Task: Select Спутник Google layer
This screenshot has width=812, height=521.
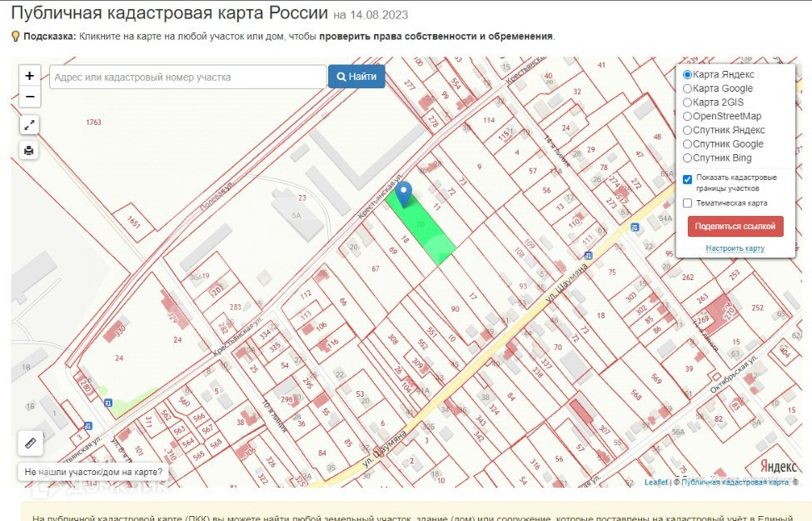Action: (687, 144)
